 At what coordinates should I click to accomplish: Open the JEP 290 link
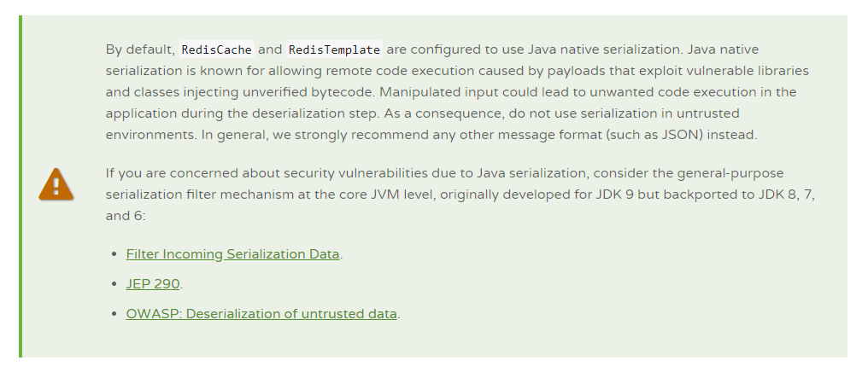(x=153, y=284)
